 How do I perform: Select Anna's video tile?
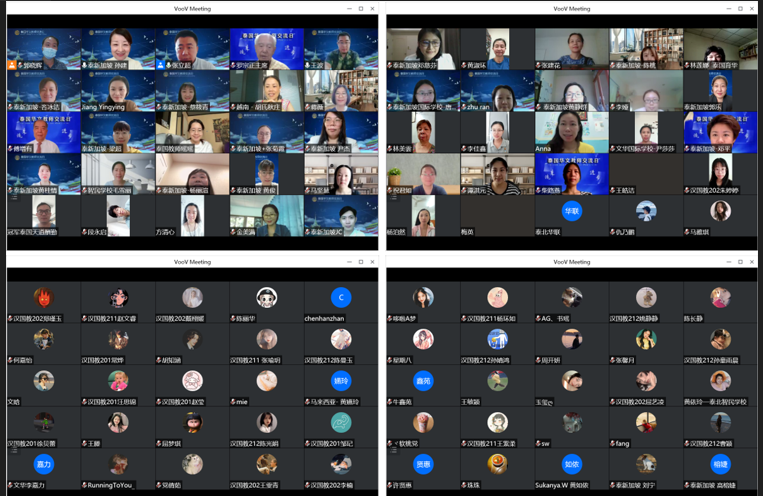[x=572, y=133]
